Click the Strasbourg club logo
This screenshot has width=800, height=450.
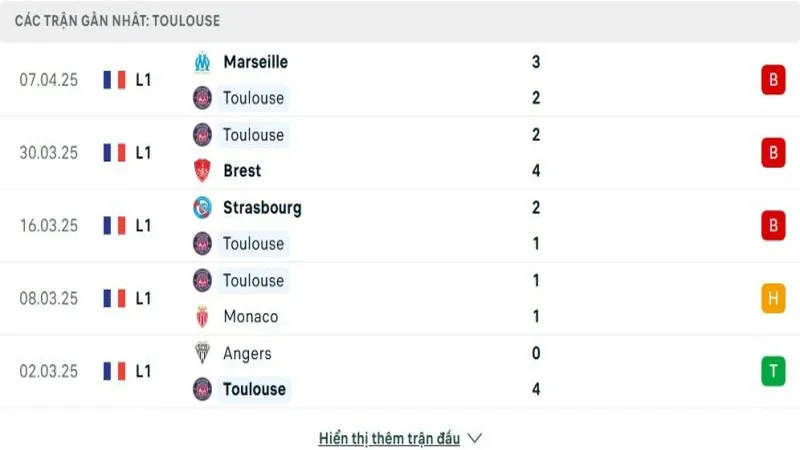[x=202, y=208]
